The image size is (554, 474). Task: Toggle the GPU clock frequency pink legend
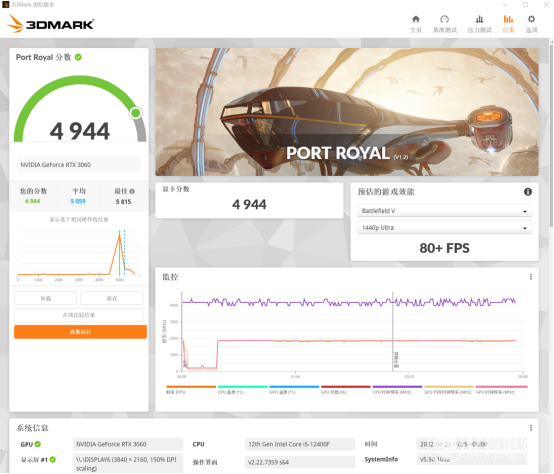click(501, 390)
